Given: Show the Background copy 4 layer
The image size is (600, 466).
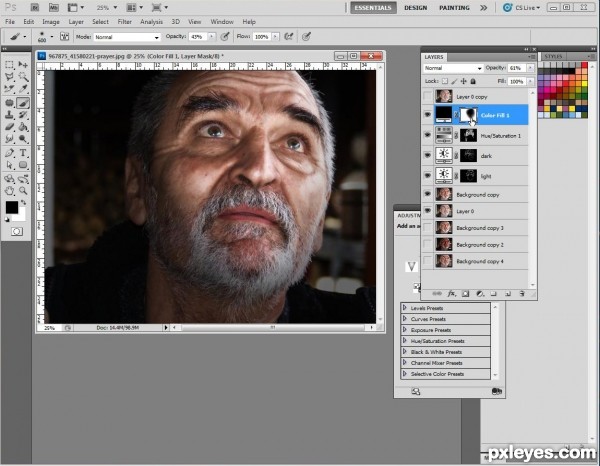Looking at the screenshot, I should [x=427, y=261].
